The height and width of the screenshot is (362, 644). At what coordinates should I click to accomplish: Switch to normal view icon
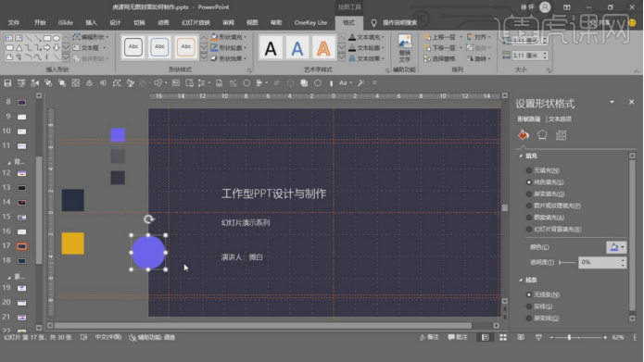click(485, 337)
